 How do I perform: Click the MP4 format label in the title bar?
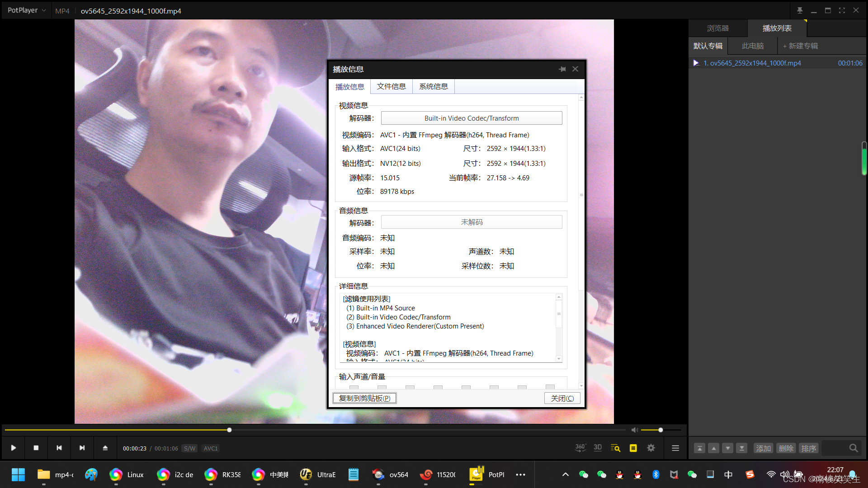62,11
